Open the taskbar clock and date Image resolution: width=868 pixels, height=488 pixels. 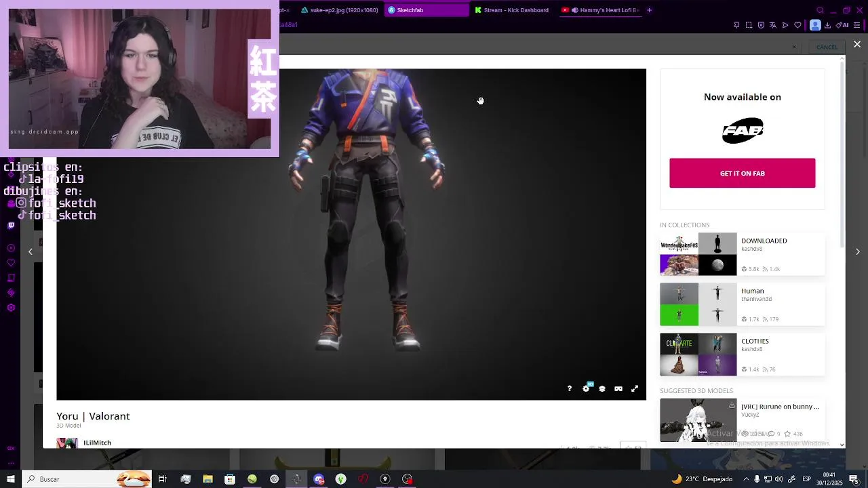(x=829, y=479)
